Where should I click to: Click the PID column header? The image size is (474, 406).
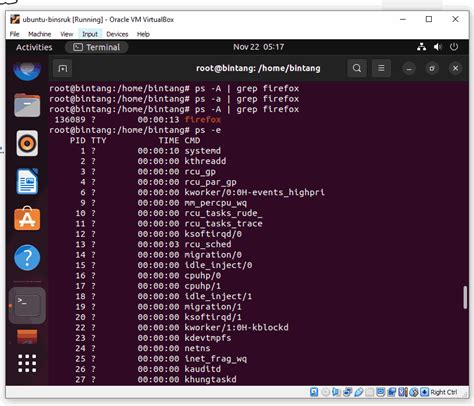click(x=78, y=140)
